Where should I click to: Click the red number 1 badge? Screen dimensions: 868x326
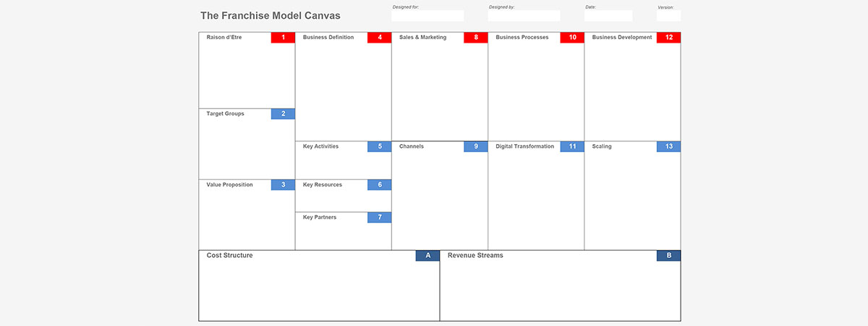[283, 38]
